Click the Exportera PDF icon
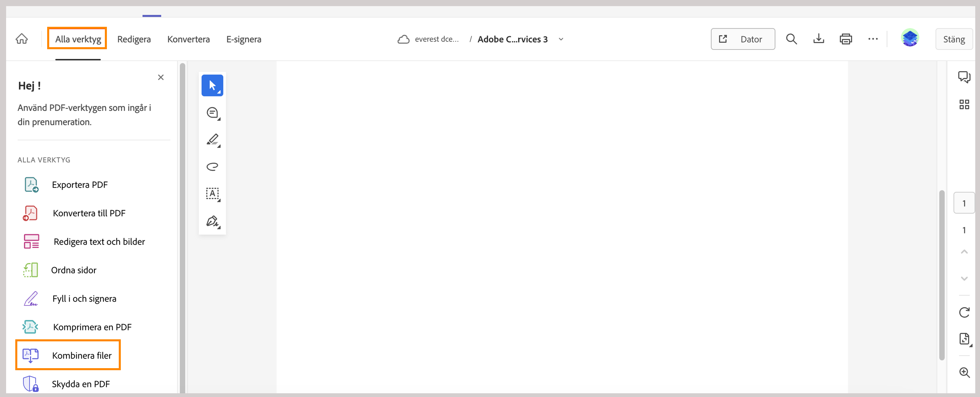 pyautogui.click(x=31, y=185)
